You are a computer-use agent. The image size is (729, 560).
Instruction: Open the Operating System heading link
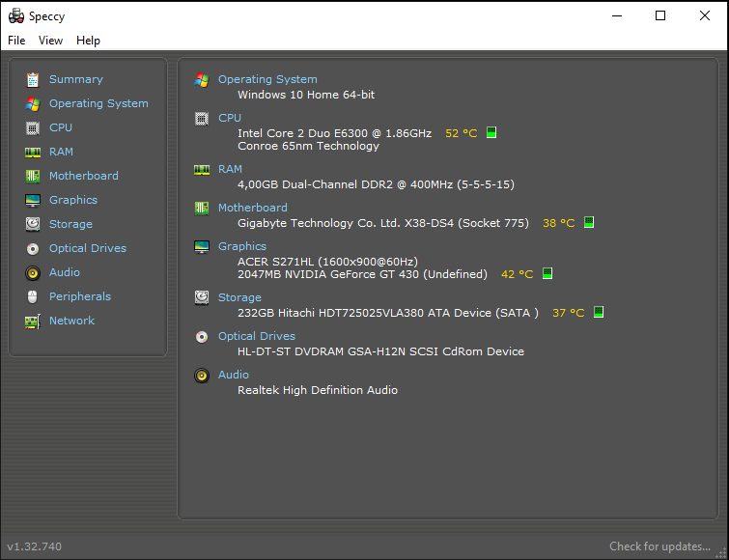(x=267, y=79)
